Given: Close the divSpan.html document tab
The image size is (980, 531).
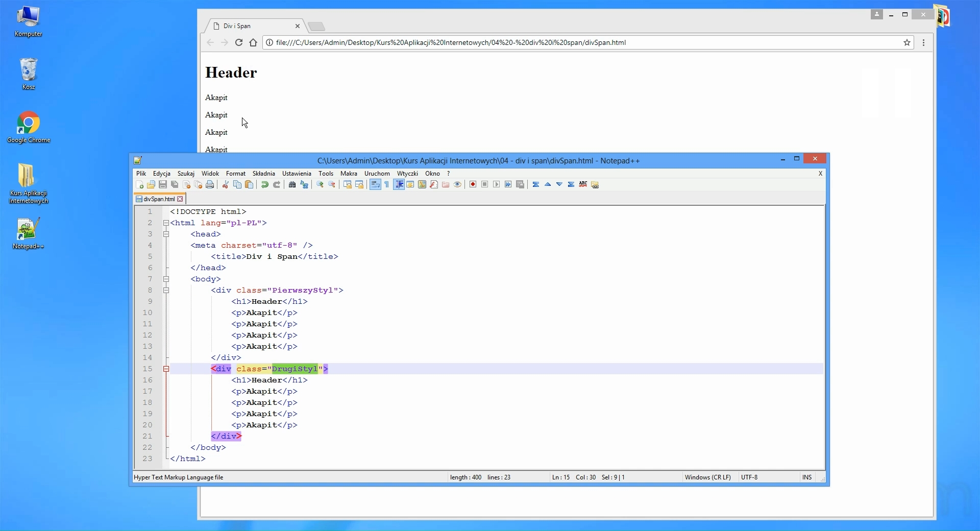Looking at the screenshot, I should coord(180,199).
